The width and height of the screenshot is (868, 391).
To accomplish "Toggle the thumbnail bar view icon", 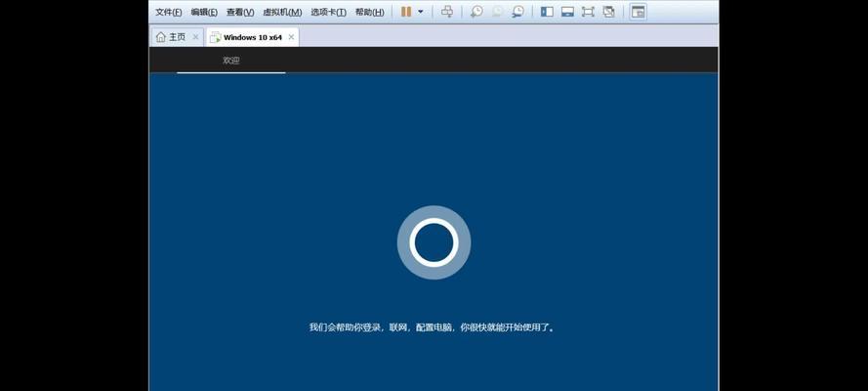I will (x=567, y=12).
